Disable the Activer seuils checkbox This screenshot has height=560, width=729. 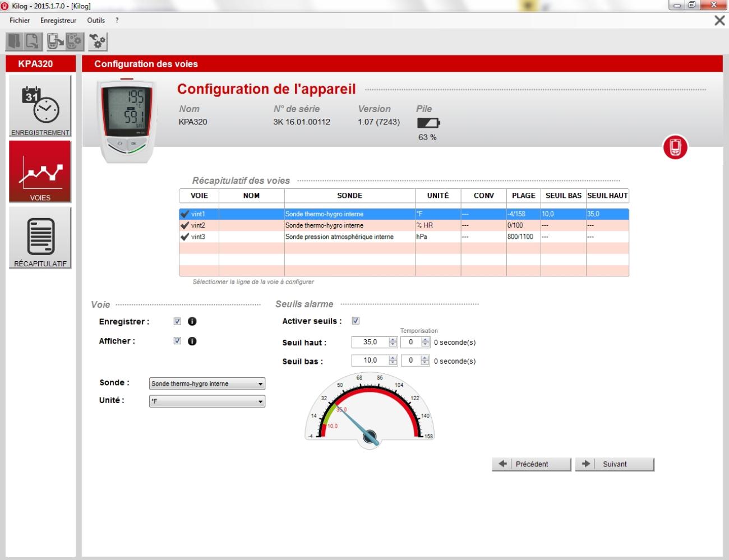pos(356,321)
